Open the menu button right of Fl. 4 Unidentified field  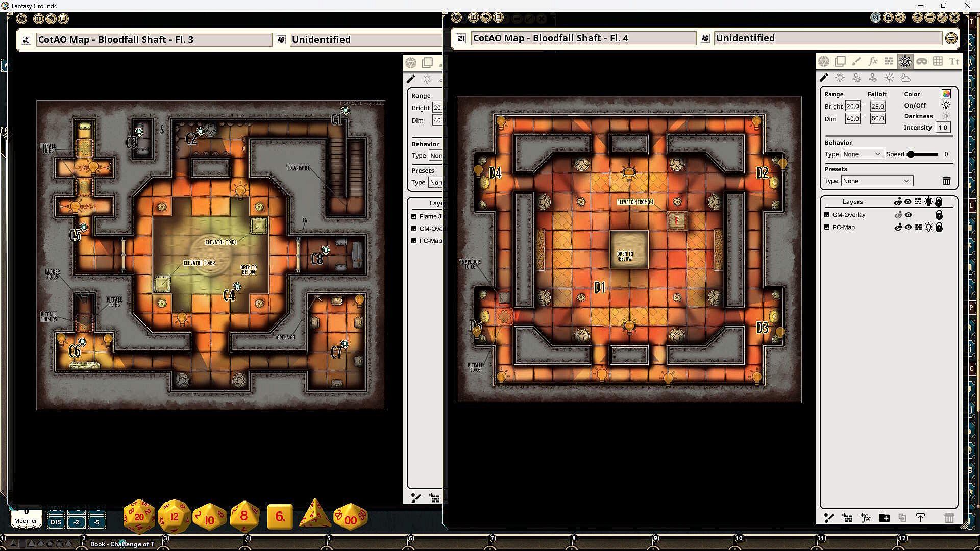(951, 38)
